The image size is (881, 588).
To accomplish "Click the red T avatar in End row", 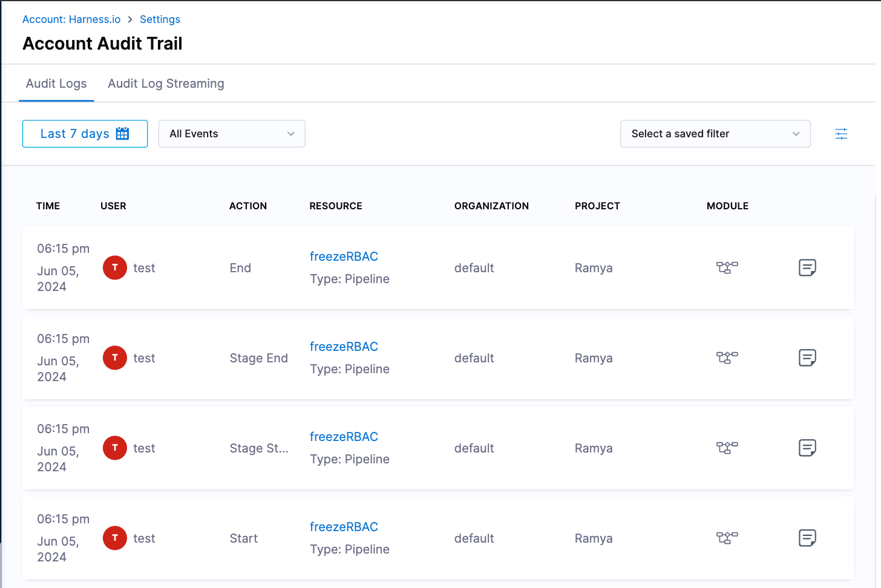I will pos(115,267).
